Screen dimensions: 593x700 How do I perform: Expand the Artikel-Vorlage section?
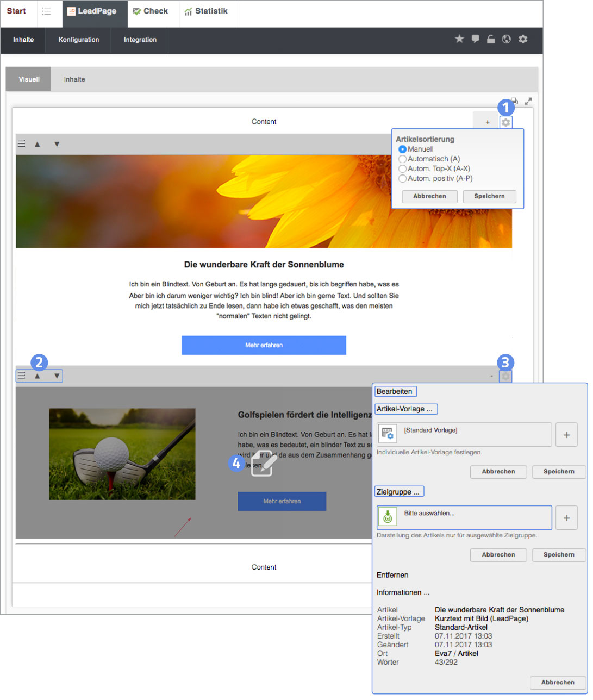405,409
